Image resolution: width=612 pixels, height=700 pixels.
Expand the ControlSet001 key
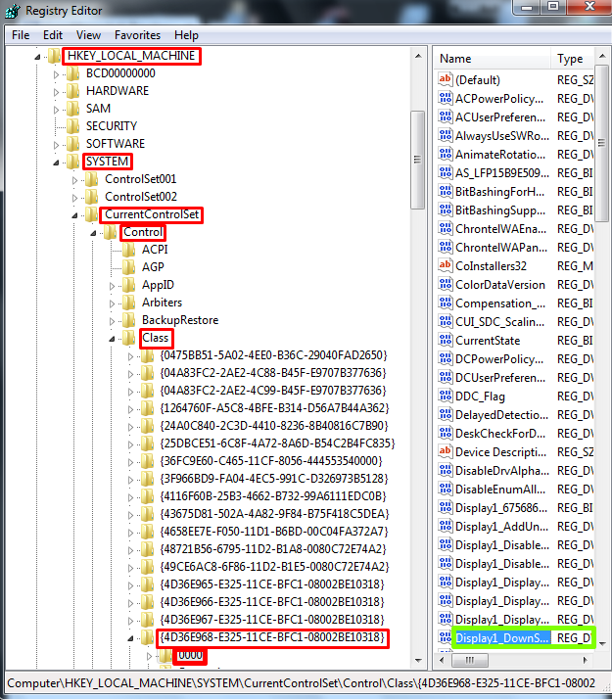75,180
